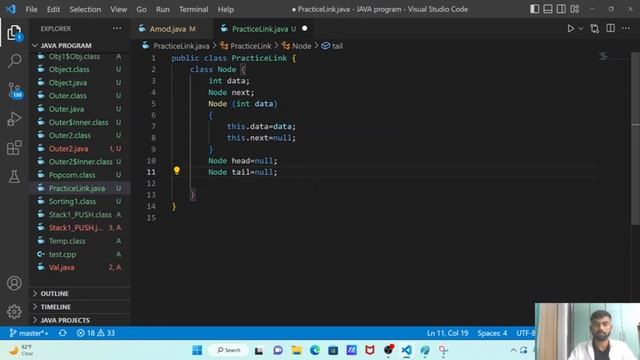The width and height of the screenshot is (640, 360).
Task: Open the Edit menu
Action: (53, 9)
